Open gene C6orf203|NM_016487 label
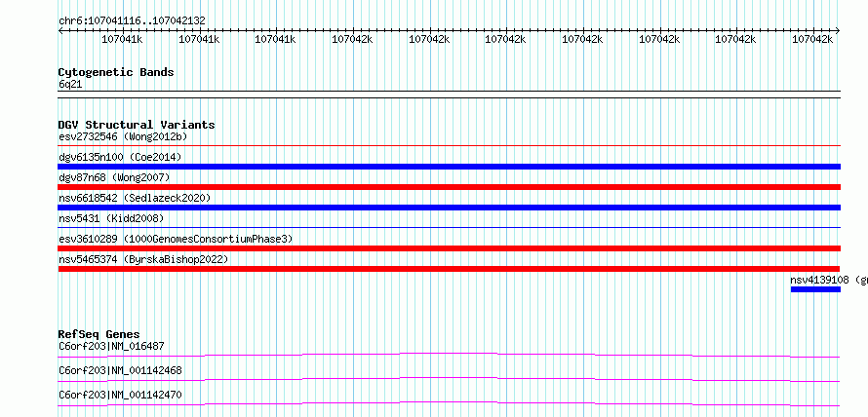This screenshot has width=868, height=417. pyautogui.click(x=111, y=347)
